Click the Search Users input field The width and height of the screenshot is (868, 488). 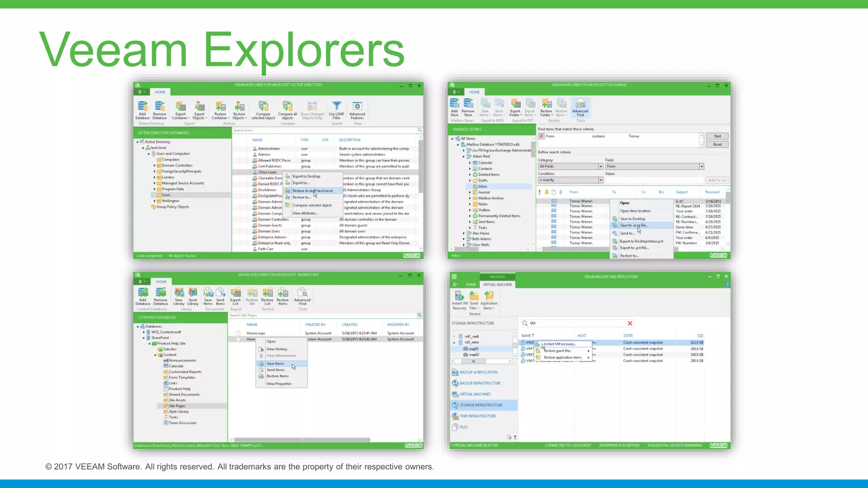pos(325,130)
